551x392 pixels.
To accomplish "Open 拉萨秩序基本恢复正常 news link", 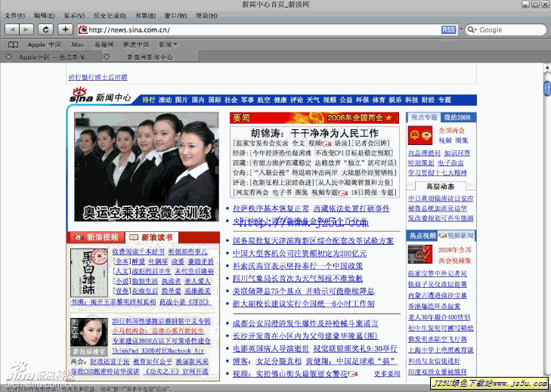I will [x=271, y=208].
